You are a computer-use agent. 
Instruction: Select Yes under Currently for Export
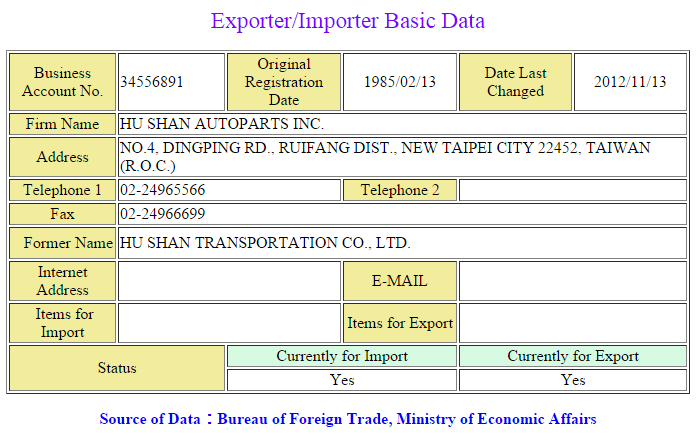pos(573,380)
